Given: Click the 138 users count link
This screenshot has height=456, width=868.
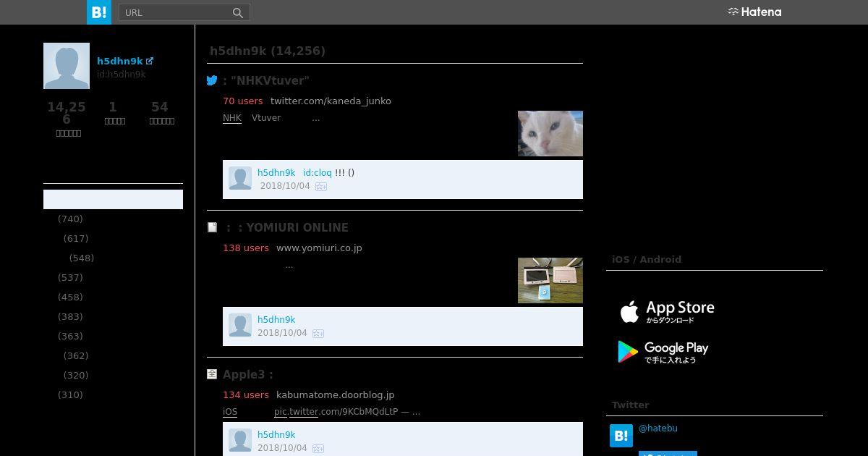Looking at the screenshot, I should pos(246,248).
